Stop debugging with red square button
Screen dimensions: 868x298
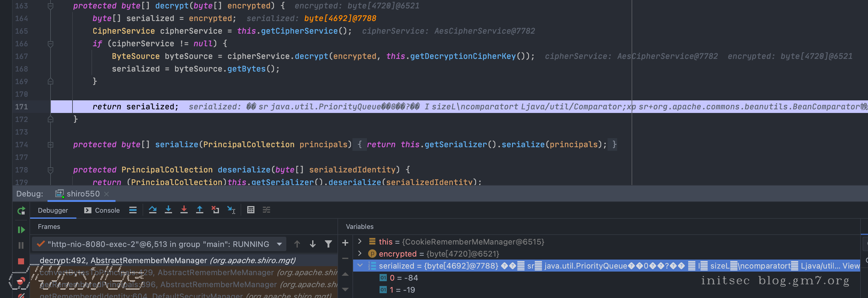(x=21, y=261)
